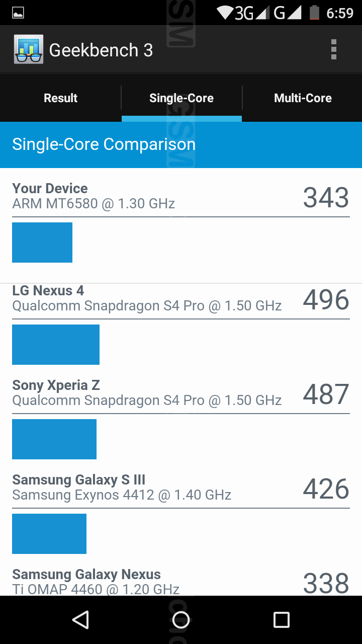Click the Your Device score bar

coord(42,243)
